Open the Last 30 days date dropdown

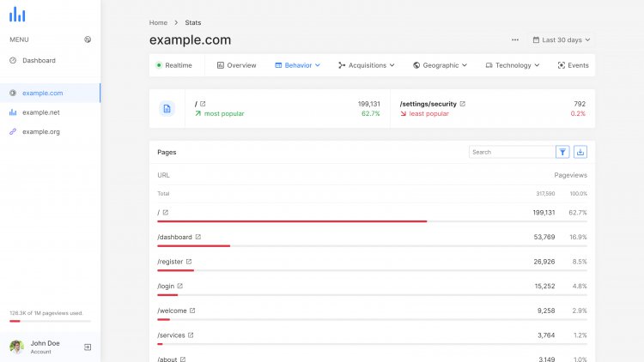(562, 39)
